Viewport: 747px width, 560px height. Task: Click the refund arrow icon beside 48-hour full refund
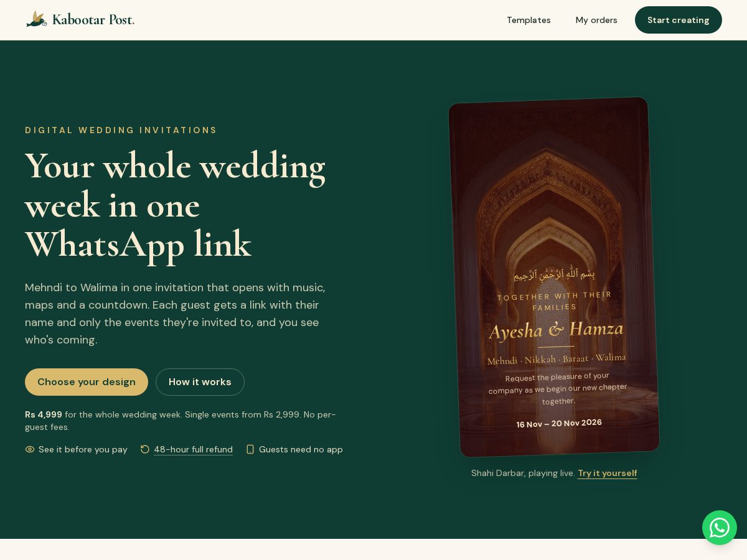coord(145,449)
